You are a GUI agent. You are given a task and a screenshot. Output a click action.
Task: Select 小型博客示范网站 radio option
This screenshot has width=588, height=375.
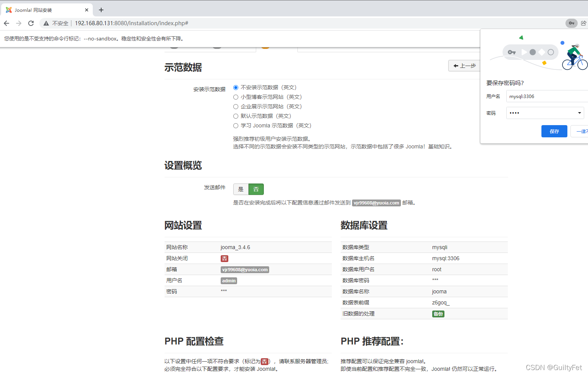point(236,97)
